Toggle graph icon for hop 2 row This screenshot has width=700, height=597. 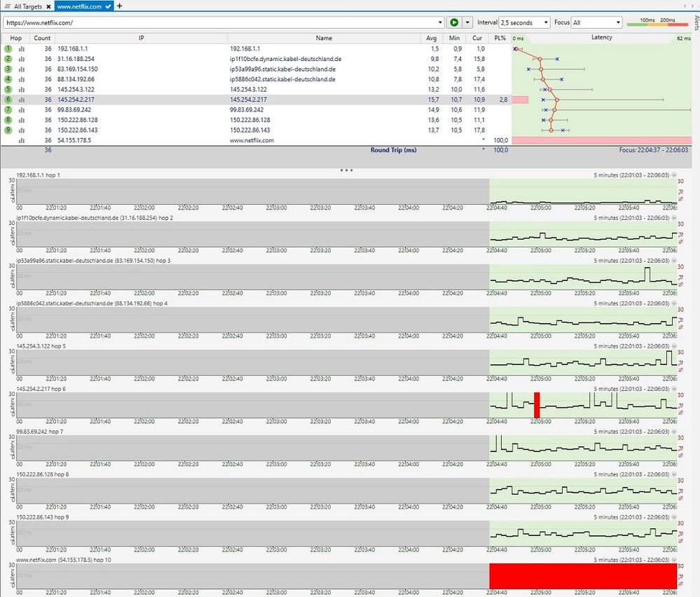pyautogui.click(x=22, y=59)
